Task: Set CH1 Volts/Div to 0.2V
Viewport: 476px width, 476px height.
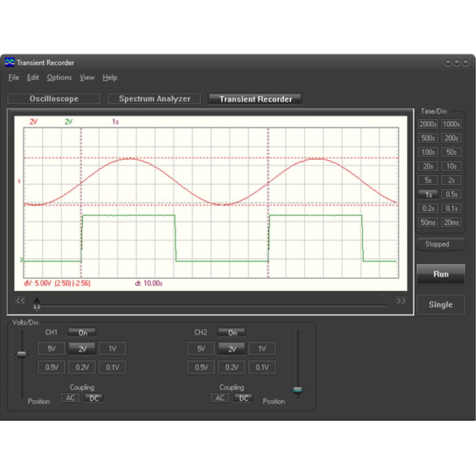Action: 82,367
